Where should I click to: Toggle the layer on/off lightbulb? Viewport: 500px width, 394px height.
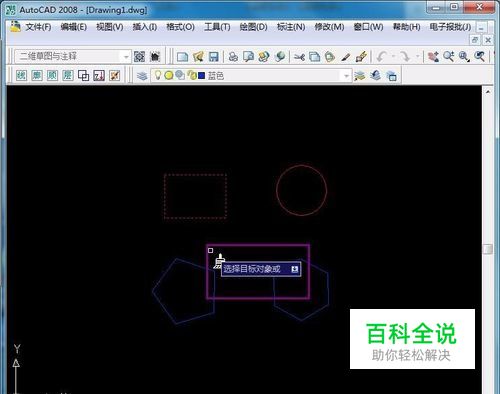158,75
